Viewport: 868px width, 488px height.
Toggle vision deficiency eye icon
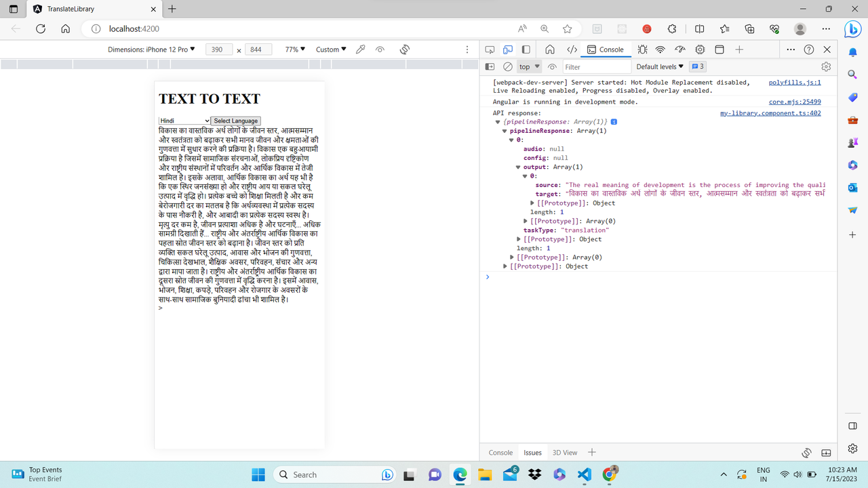(380, 49)
